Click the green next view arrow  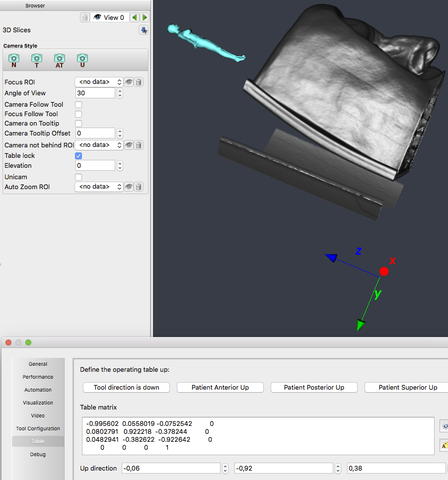click(145, 17)
